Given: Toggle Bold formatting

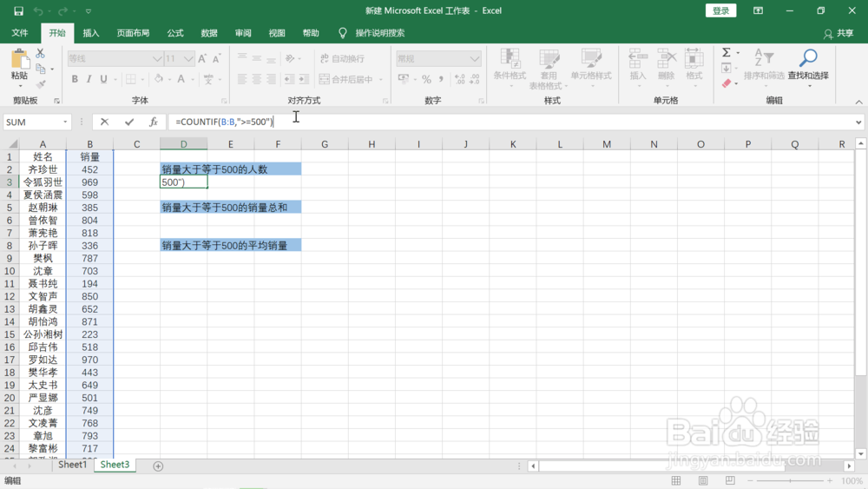Looking at the screenshot, I should (75, 79).
